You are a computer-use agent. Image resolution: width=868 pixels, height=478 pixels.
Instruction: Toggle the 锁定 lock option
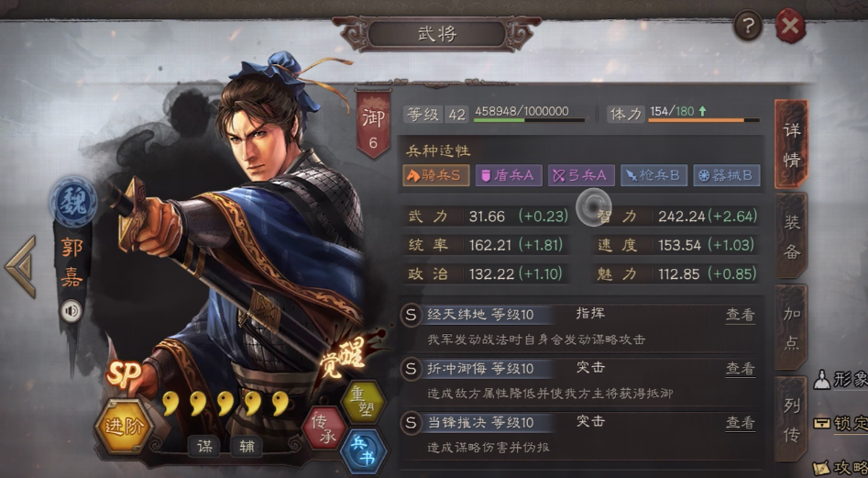tap(841, 423)
